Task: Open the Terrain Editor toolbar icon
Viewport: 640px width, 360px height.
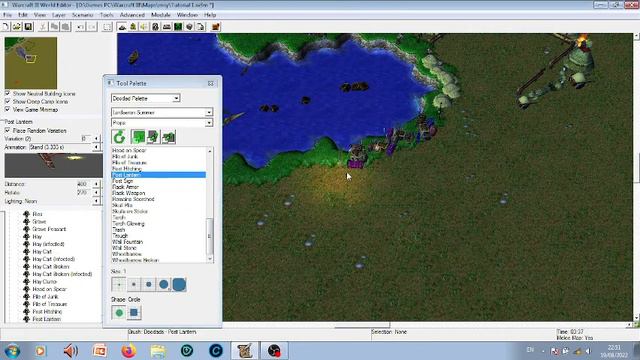Action: (122, 27)
